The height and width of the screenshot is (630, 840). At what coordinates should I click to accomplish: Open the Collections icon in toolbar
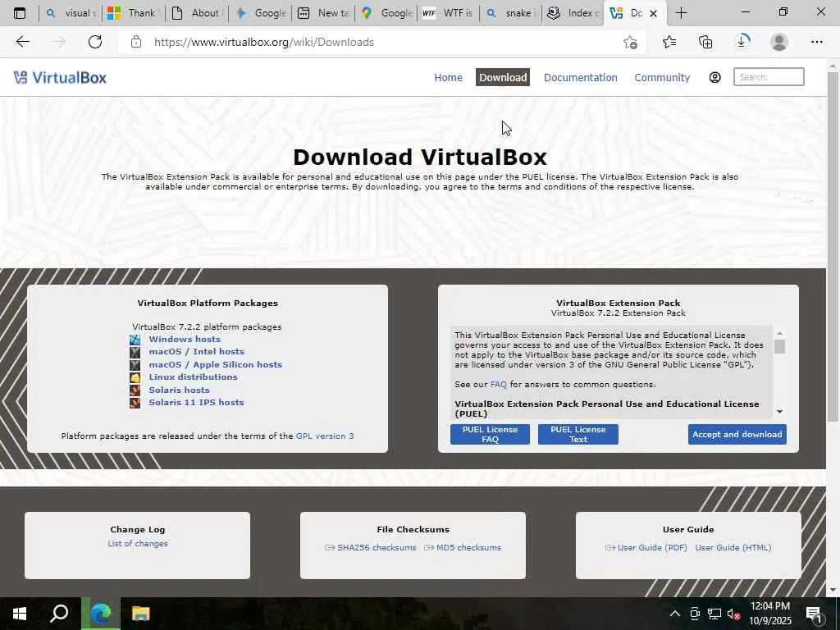(x=705, y=42)
